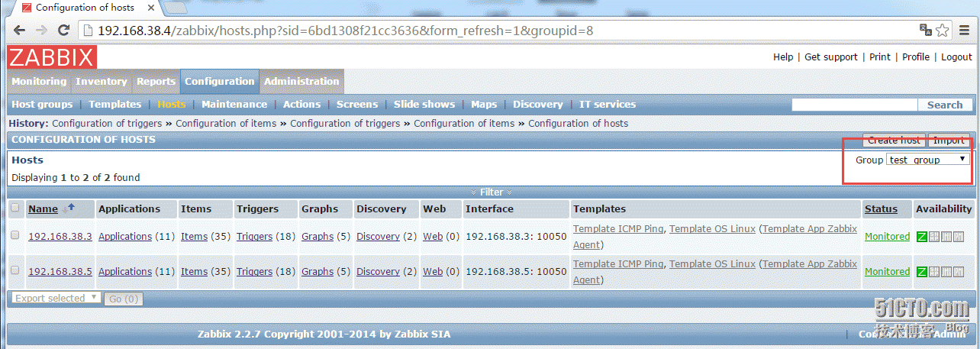Click the Go (0) button
This screenshot has height=349, width=980.
tap(124, 299)
